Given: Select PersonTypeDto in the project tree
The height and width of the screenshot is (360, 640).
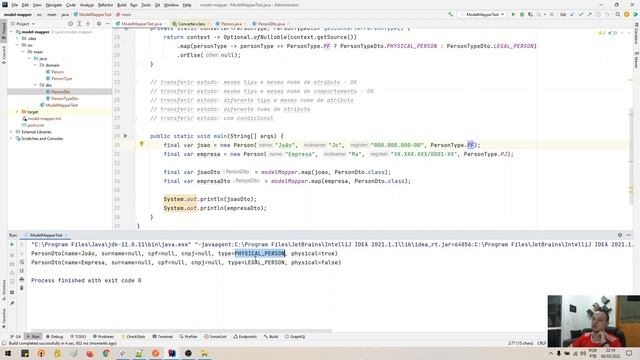Looking at the screenshot, I should pos(65,98).
